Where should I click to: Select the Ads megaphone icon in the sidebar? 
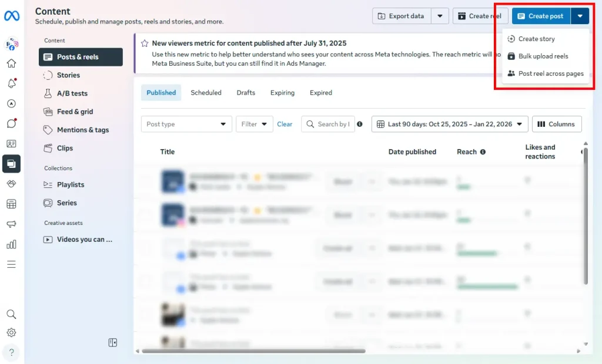point(12,224)
